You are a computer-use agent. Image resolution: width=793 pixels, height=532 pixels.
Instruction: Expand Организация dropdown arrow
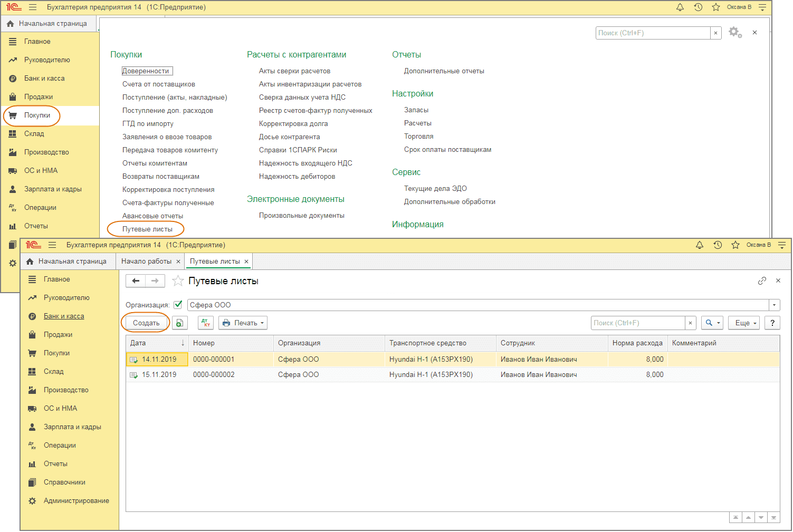[774, 305]
